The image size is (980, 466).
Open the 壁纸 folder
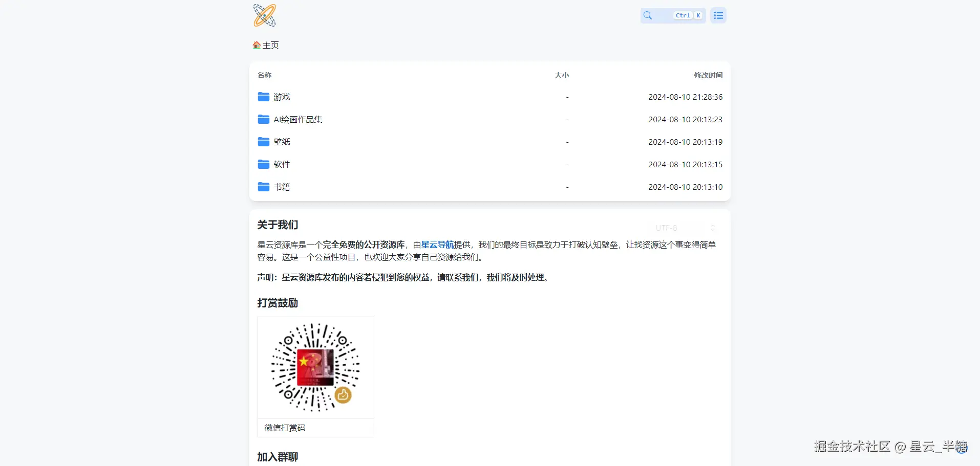[282, 142]
